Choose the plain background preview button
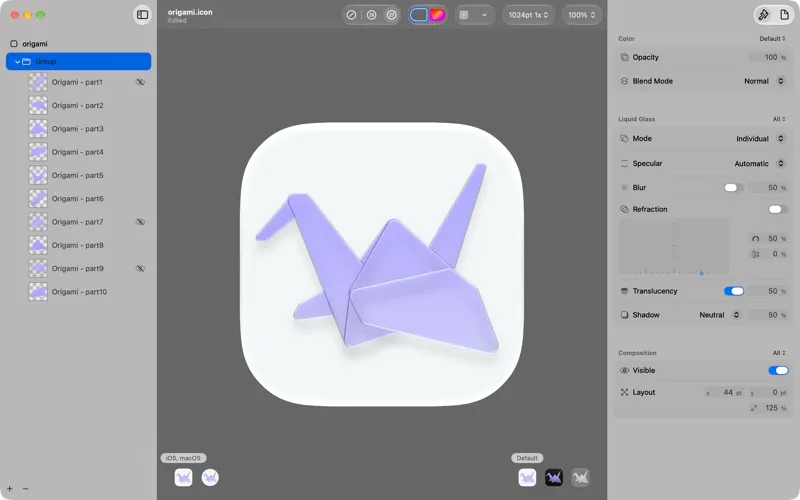The height and width of the screenshot is (500, 800). 418,15
